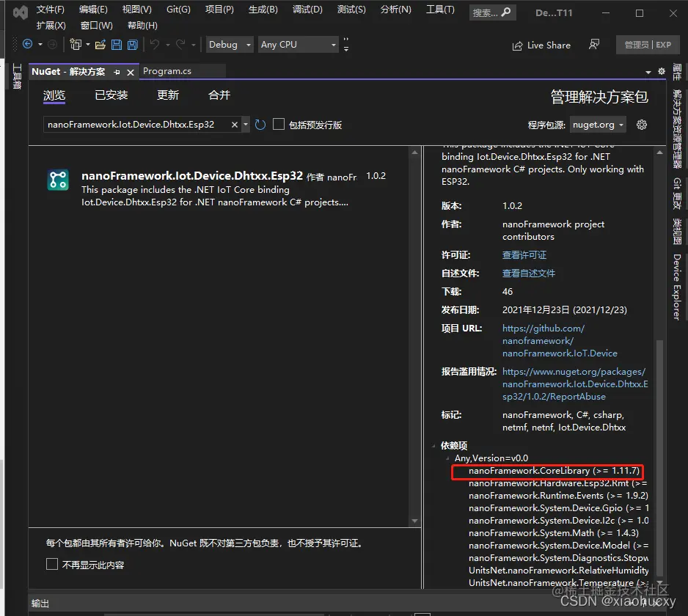The image size is (688, 616).
Task: Open the Debug configuration dropdown
Action: click(x=230, y=44)
